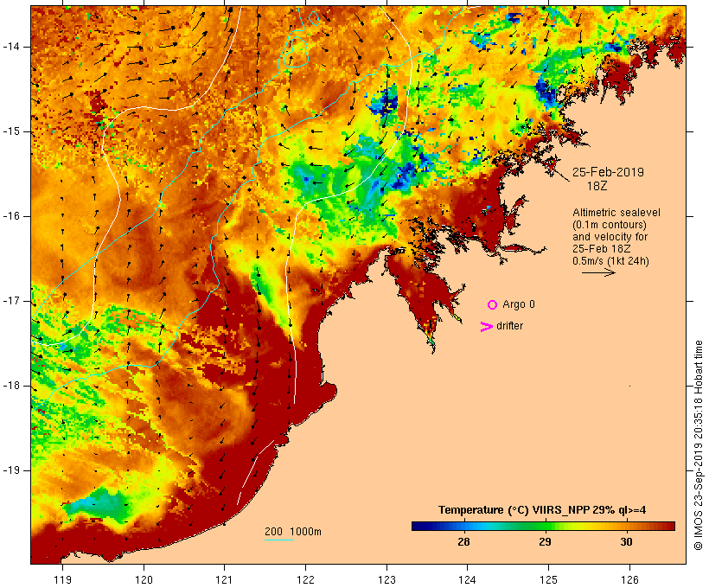Click the '28' colorbar tick label
The height and width of the screenshot is (588, 709).
[x=463, y=542]
